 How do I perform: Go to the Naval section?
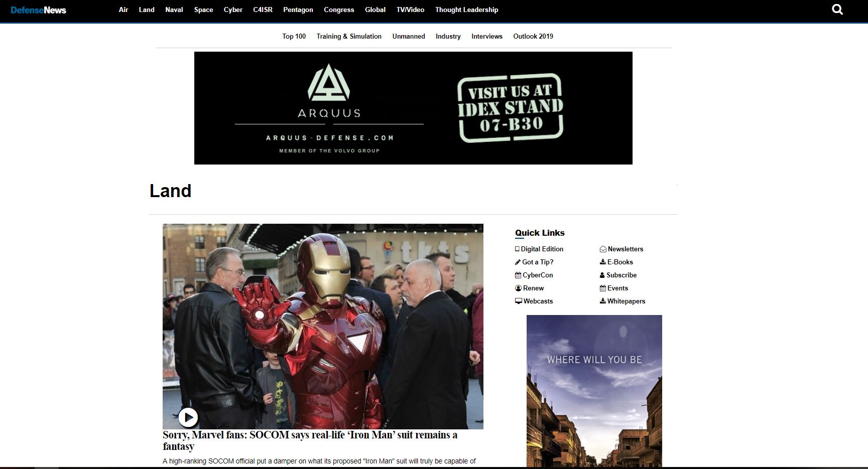(174, 10)
